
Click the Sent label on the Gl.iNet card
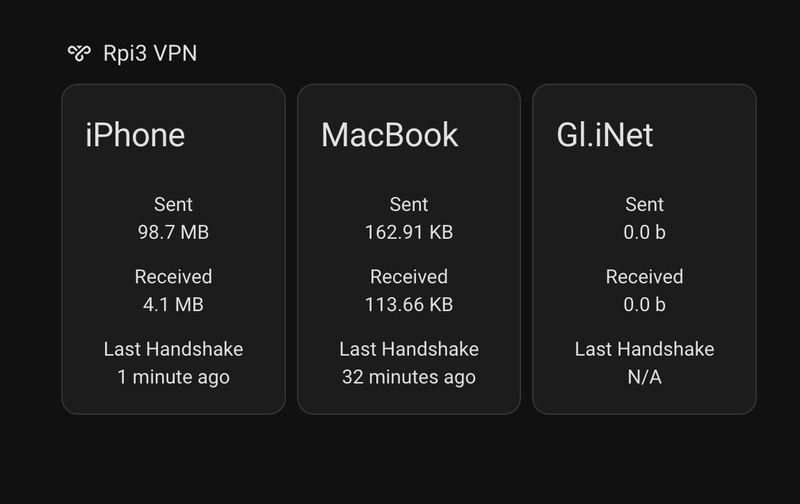644,204
